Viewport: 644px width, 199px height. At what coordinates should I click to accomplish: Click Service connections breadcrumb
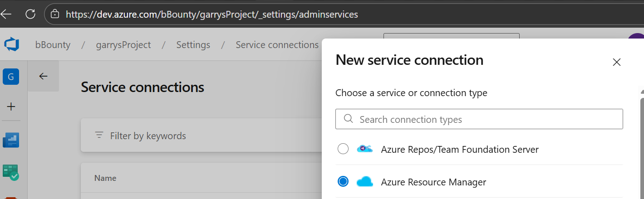point(277,45)
